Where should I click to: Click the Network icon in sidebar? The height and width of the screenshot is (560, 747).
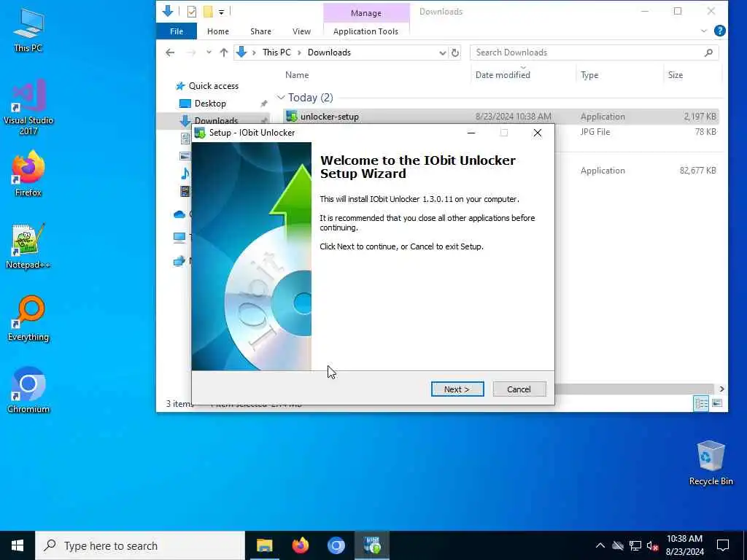[x=179, y=260]
